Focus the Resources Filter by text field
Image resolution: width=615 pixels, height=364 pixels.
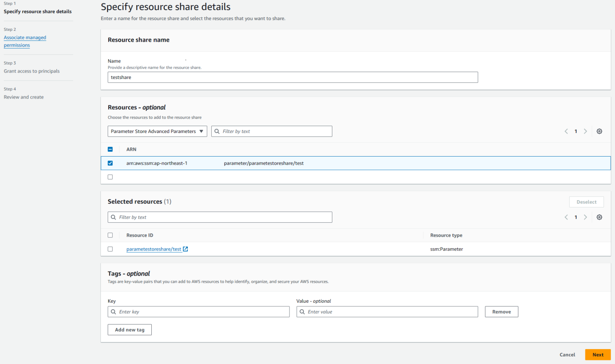coord(271,131)
